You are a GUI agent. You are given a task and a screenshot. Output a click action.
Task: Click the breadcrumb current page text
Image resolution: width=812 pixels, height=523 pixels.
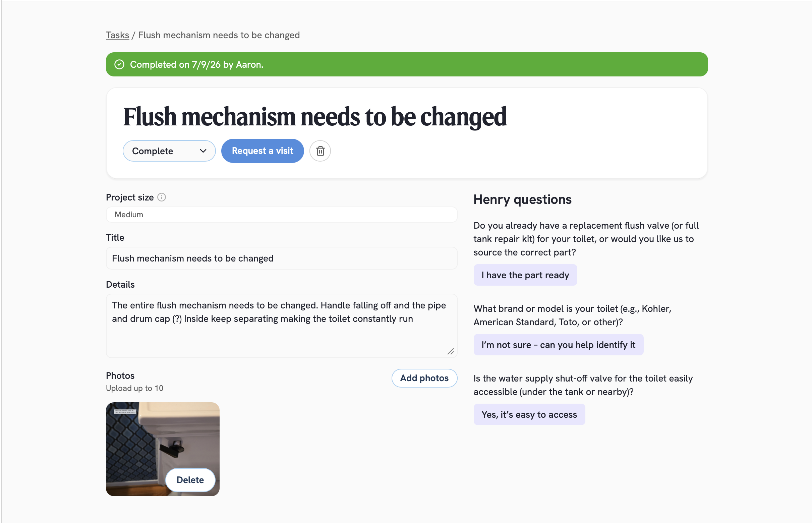[x=219, y=35]
